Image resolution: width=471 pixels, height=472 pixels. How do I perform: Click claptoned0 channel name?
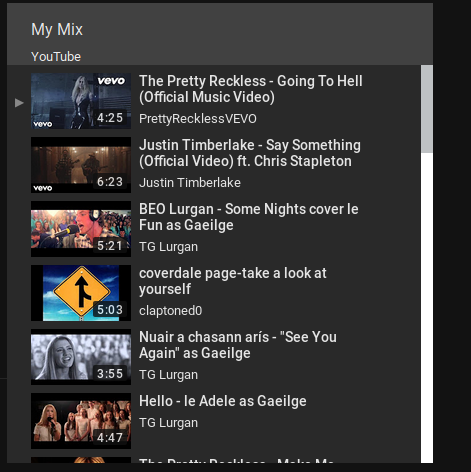coord(170,311)
